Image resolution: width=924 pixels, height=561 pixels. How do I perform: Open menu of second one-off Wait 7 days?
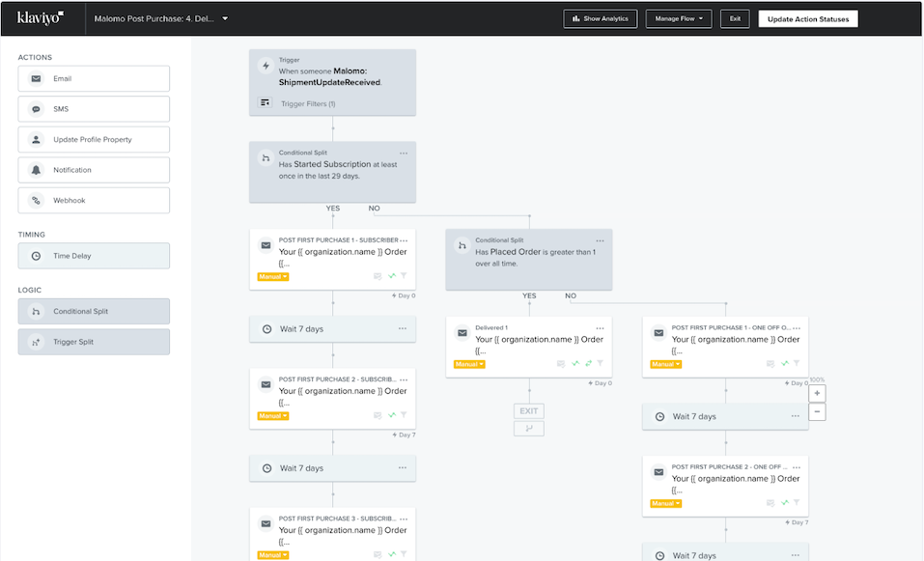(x=796, y=555)
